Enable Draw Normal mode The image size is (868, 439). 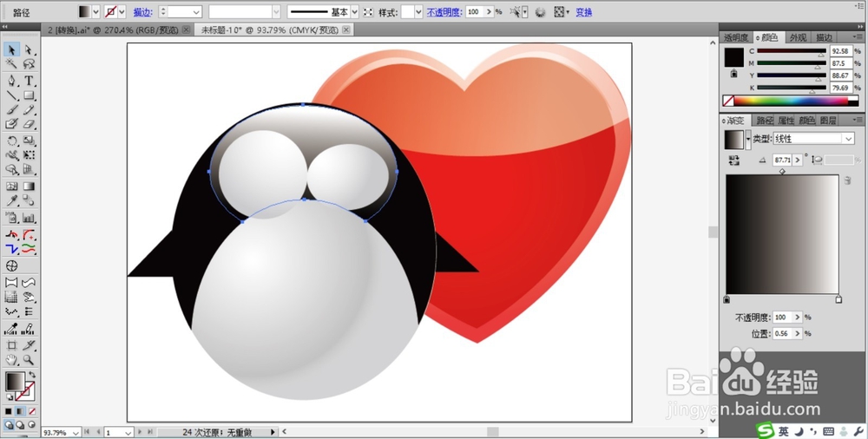coord(9,425)
